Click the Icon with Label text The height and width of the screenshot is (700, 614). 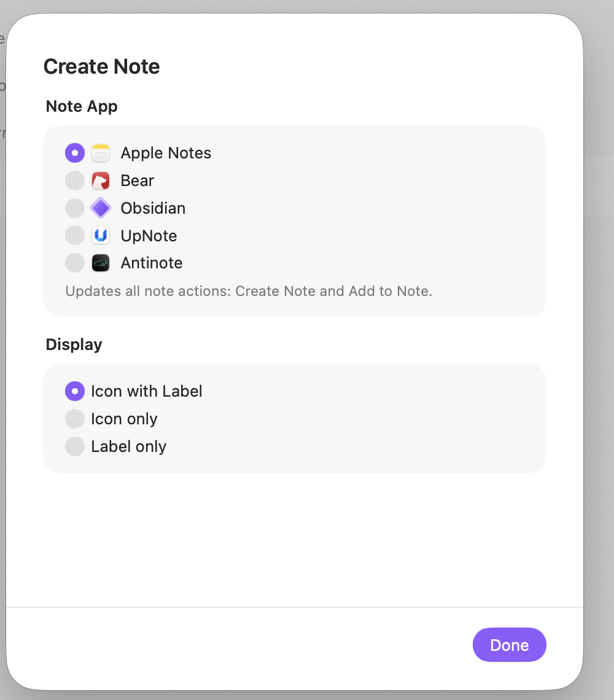click(x=147, y=391)
